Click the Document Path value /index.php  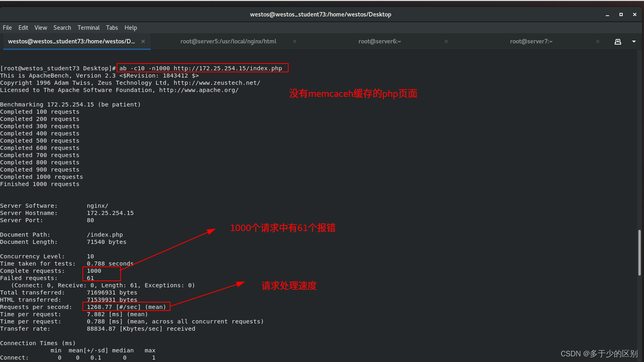(x=105, y=235)
